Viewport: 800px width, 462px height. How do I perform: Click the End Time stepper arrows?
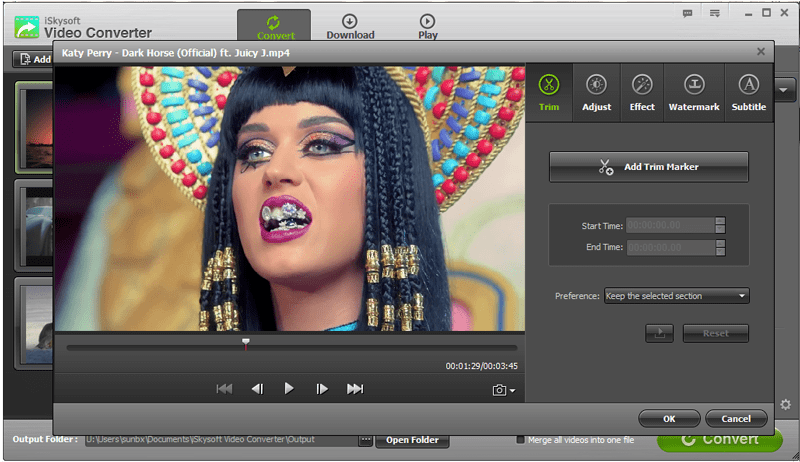(x=720, y=248)
